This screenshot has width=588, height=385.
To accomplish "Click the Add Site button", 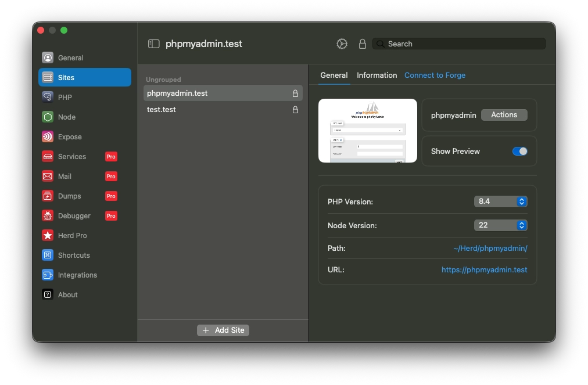I will pos(223,330).
